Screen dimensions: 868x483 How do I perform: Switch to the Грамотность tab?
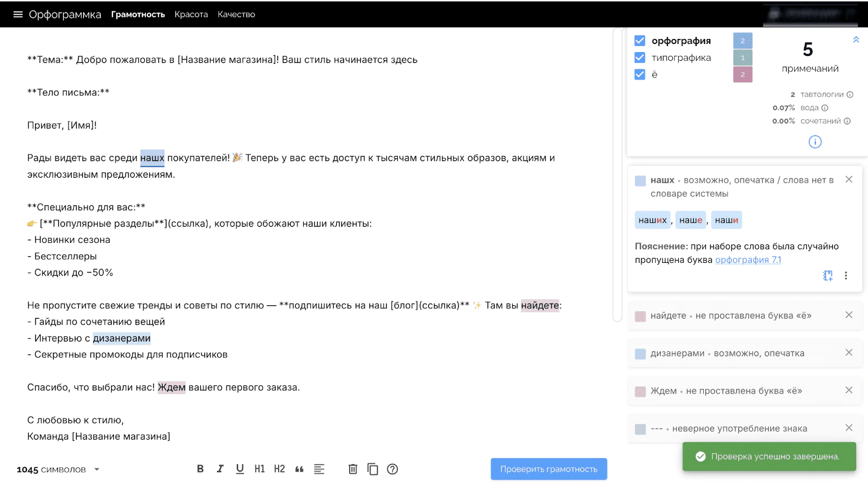[138, 14]
